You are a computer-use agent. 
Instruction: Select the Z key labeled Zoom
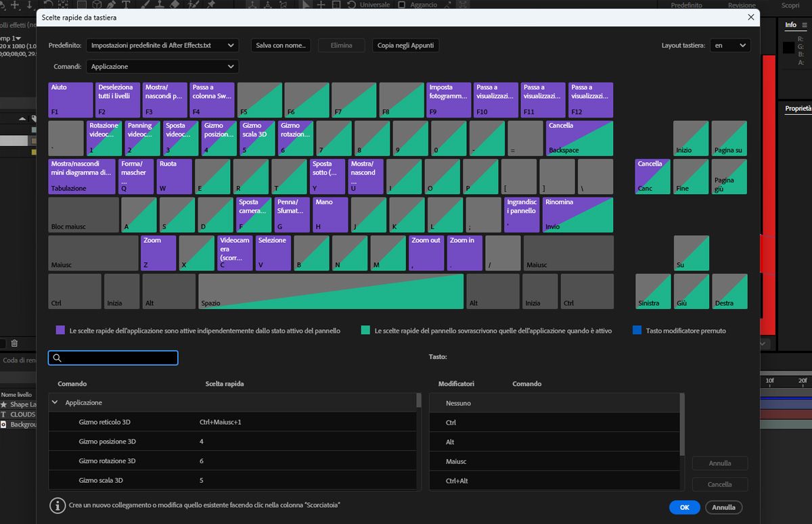[x=158, y=253]
